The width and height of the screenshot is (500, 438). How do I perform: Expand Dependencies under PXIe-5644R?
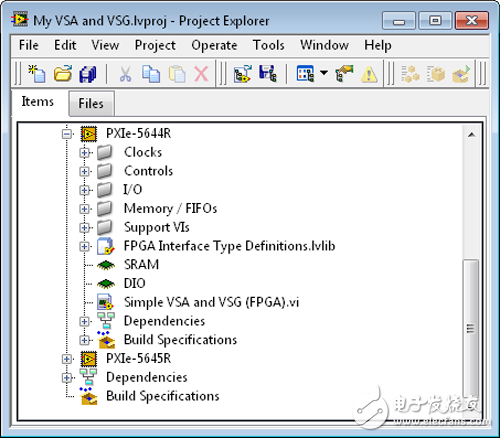pyautogui.click(x=84, y=321)
